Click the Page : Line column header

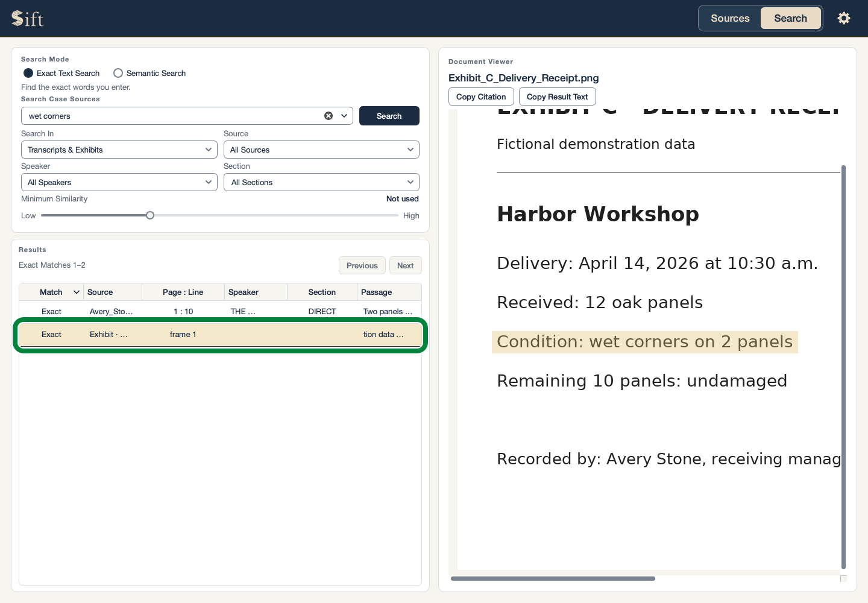pyautogui.click(x=183, y=292)
